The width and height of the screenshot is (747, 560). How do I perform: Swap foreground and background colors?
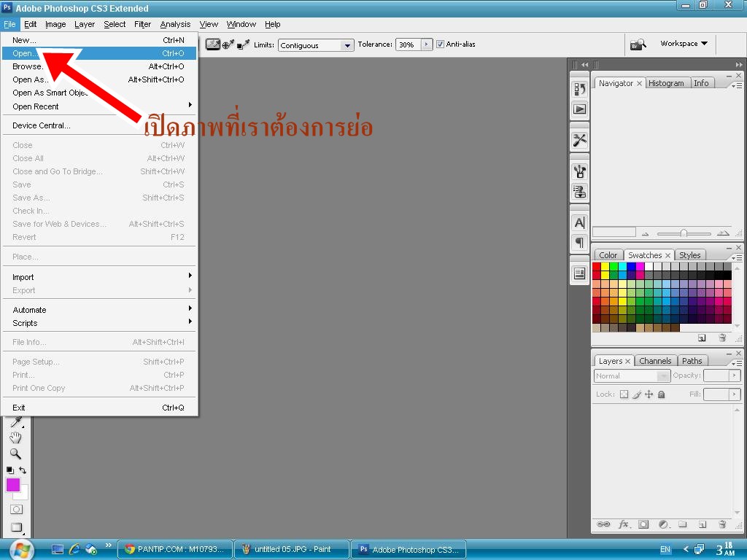point(23,470)
